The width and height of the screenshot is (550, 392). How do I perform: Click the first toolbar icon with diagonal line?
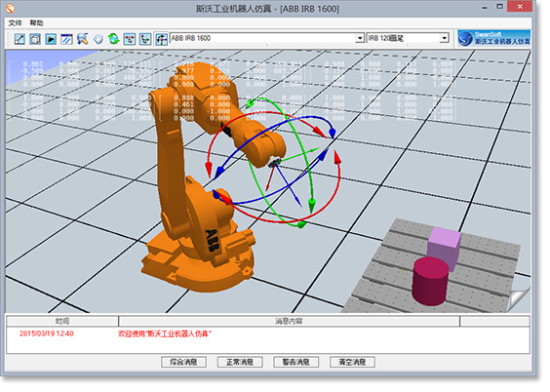coord(20,39)
